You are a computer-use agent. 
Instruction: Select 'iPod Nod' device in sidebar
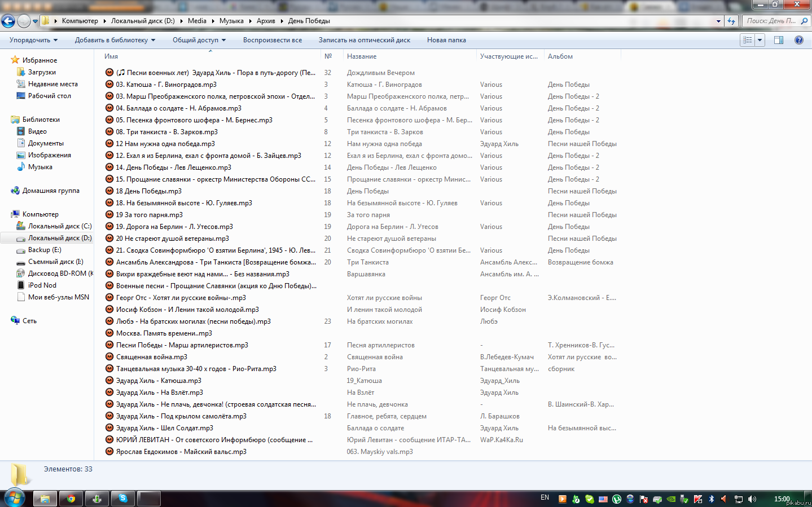click(x=42, y=285)
